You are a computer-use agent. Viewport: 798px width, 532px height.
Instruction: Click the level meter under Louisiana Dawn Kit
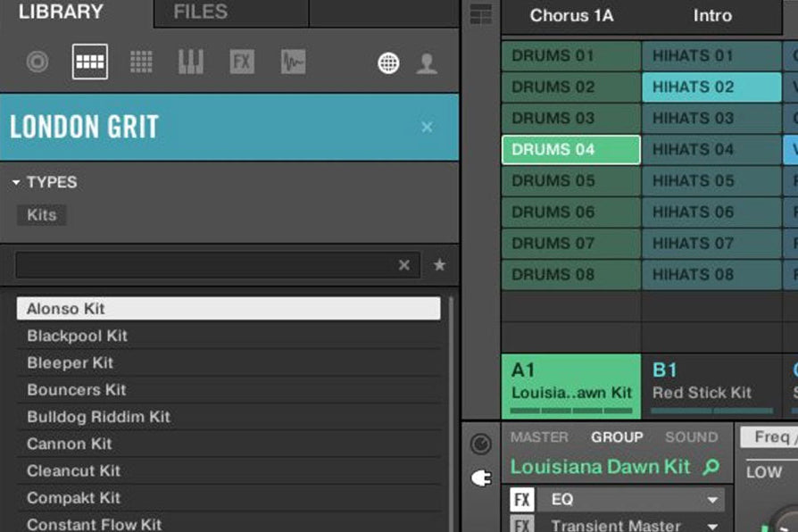pyautogui.click(x=572, y=411)
